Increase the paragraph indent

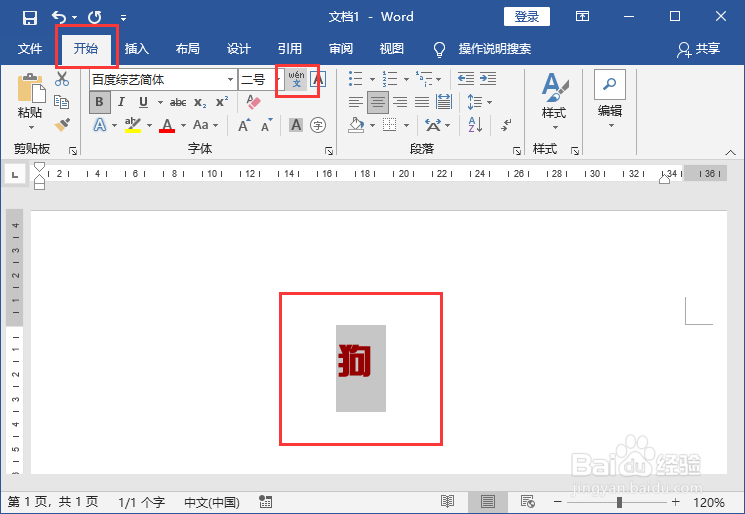point(488,78)
